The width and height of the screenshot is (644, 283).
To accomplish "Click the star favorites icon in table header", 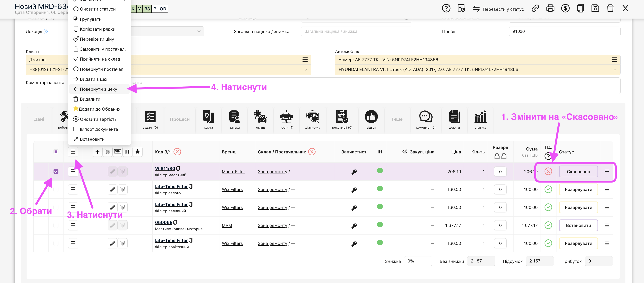I will click(138, 151).
